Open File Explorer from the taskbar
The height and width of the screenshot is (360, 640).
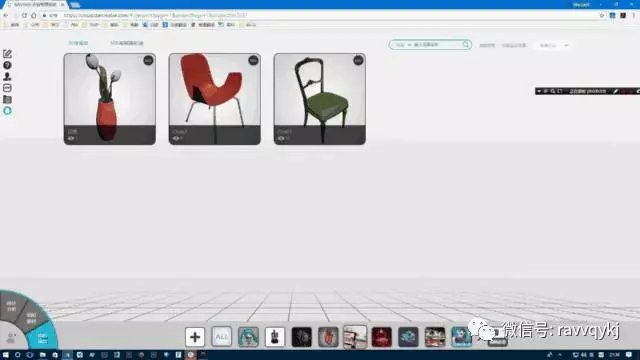(42, 355)
